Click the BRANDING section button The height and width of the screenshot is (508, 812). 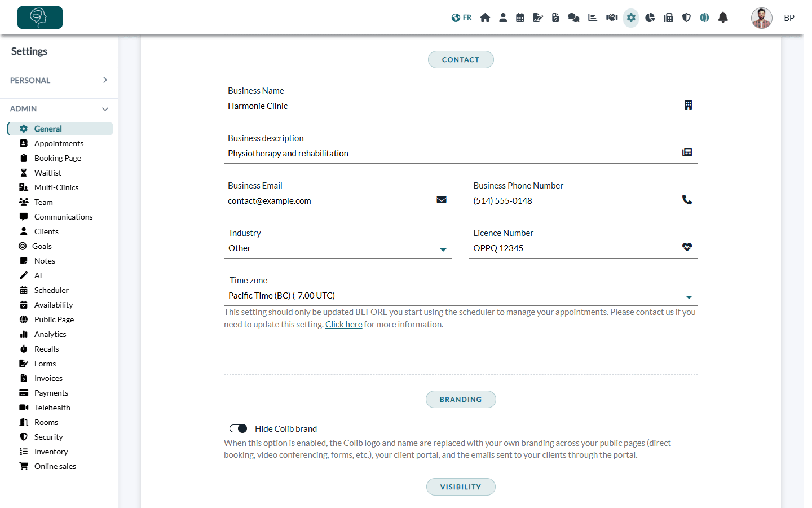(x=461, y=400)
